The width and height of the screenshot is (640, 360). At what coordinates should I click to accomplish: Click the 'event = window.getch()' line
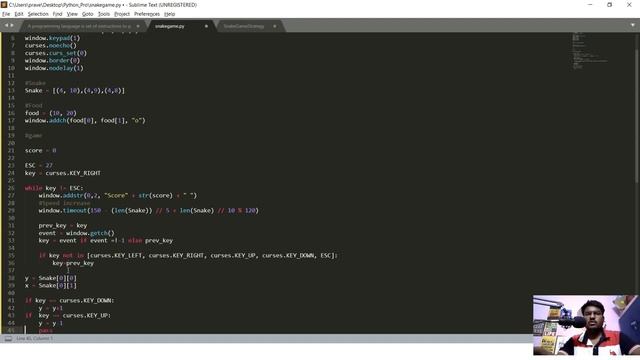click(x=76, y=233)
